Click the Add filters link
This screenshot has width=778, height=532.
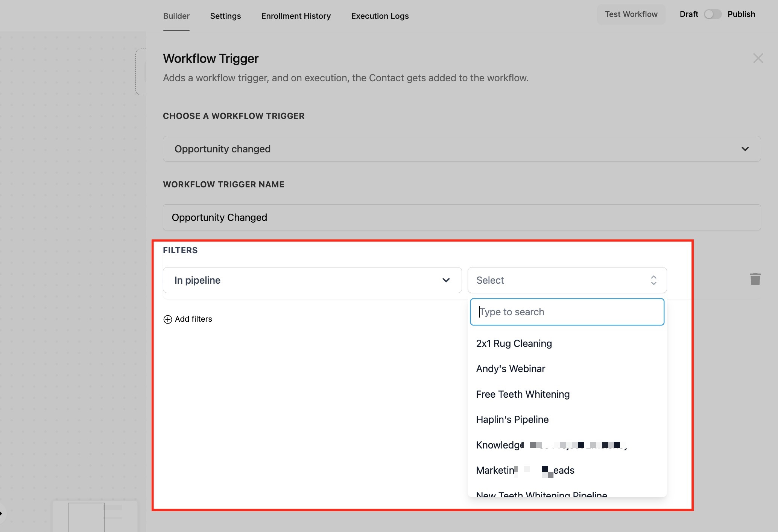[193, 319]
